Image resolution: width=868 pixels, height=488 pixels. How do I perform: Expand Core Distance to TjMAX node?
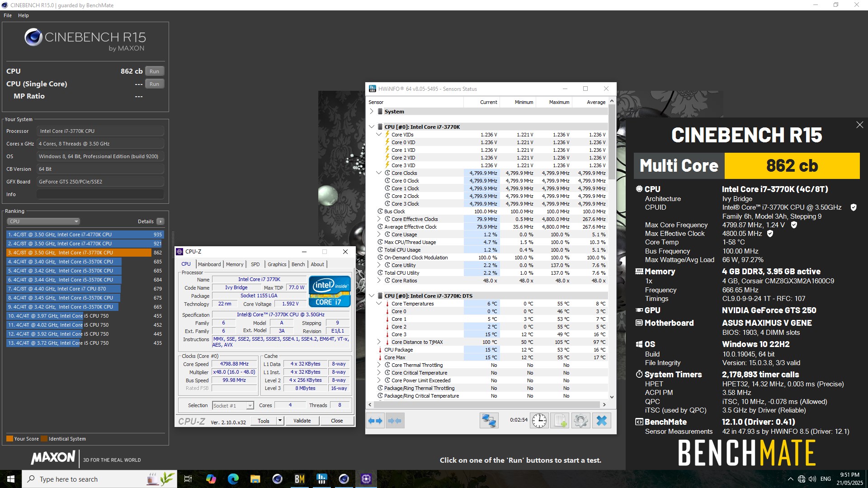(x=379, y=342)
